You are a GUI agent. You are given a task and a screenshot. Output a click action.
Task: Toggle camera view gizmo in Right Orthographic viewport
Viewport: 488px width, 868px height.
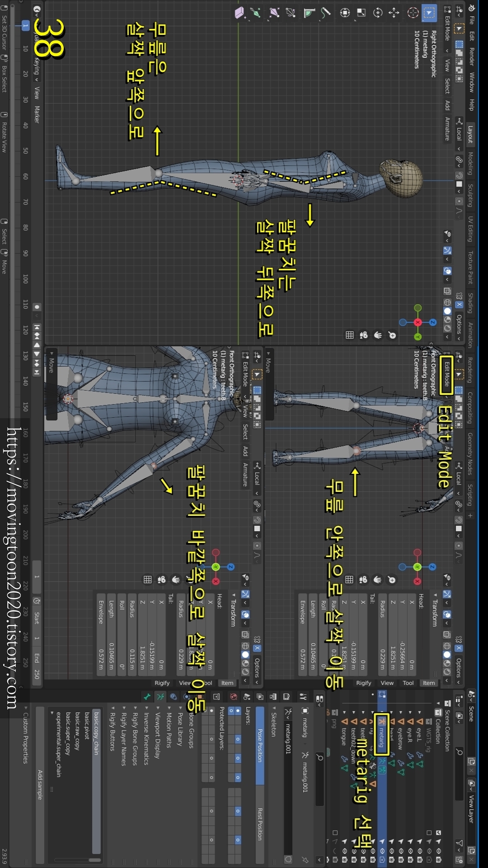click(x=364, y=335)
